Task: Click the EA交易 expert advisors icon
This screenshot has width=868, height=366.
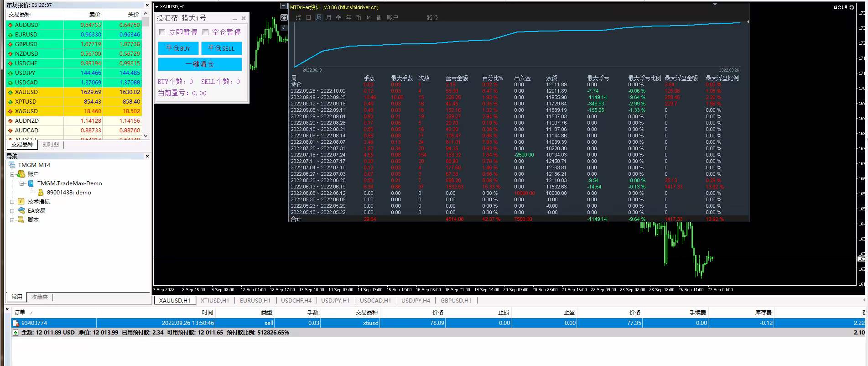Action: coord(21,210)
